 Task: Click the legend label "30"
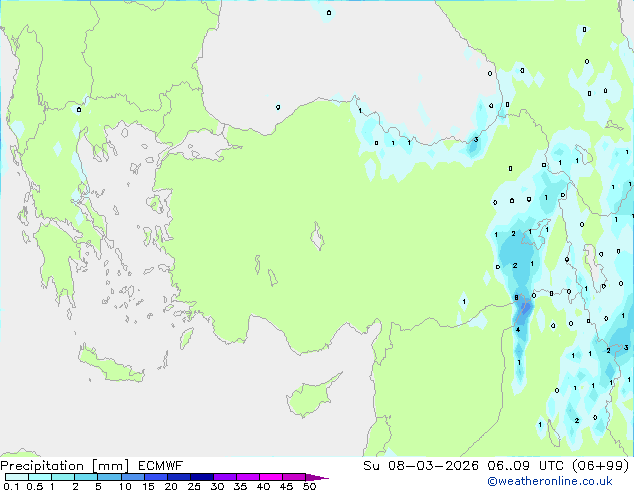coord(217,486)
